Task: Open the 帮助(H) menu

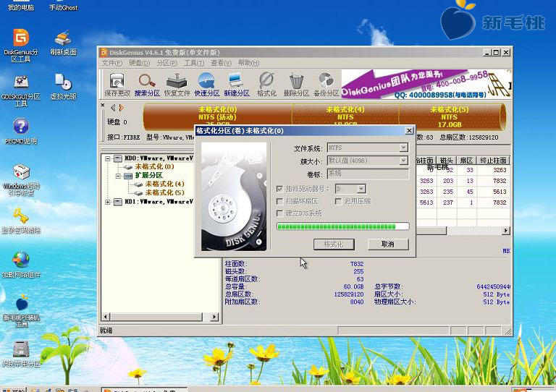Action: pyautogui.click(x=248, y=63)
